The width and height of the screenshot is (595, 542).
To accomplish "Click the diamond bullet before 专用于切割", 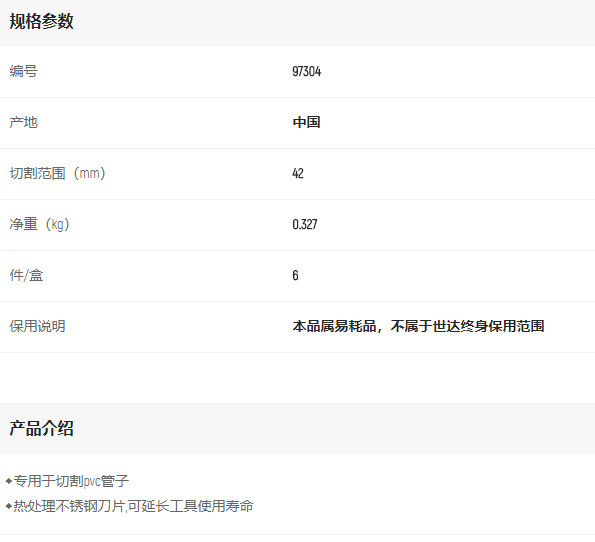I will coord(9,482).
